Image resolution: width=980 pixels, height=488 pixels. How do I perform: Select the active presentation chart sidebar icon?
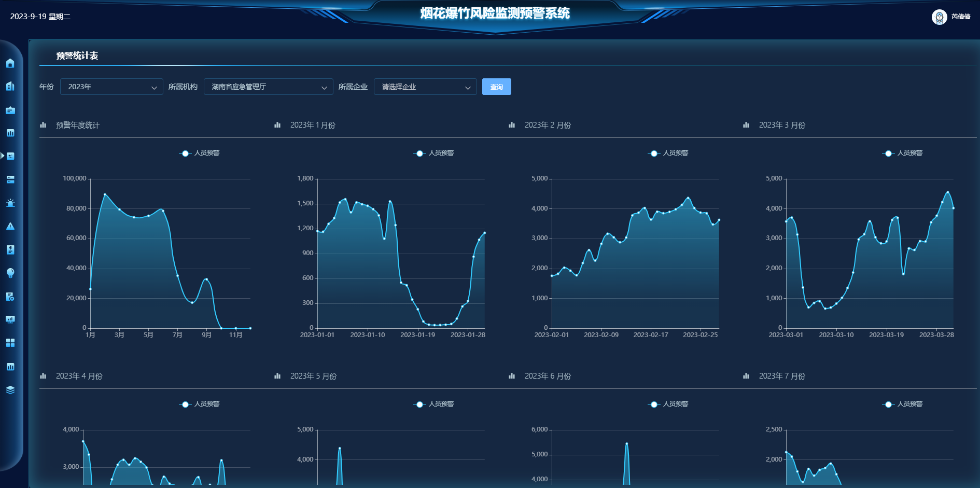10,156
